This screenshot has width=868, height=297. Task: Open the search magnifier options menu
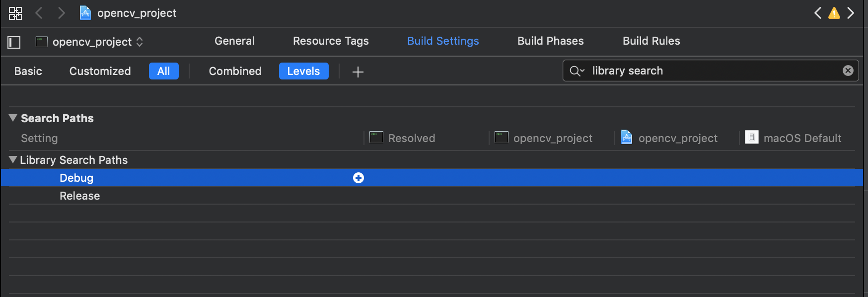pos(577,71)
